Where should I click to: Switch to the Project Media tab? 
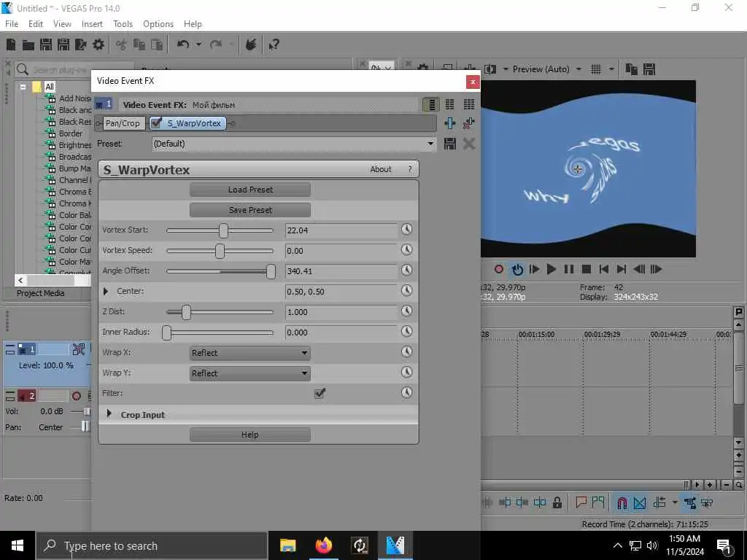[41, 293]
